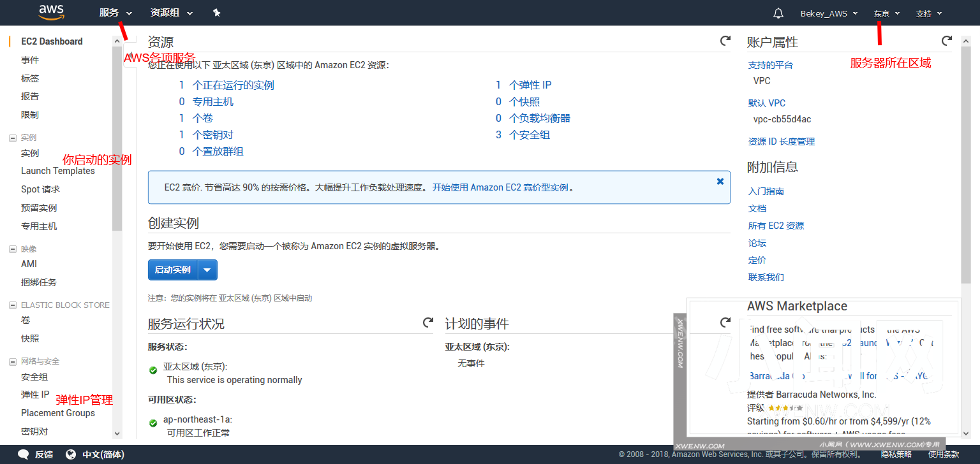Image resolution: width=980 pixels, height=464 pixels.
Task: Open 1 个正在运行的实例 link
Action: click(226, 85)
